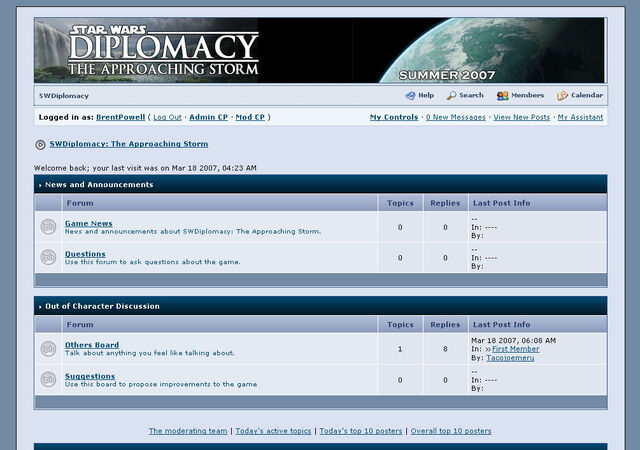Click the Game News forum status icon
This screenshot has width=640, height=450.
48,227
